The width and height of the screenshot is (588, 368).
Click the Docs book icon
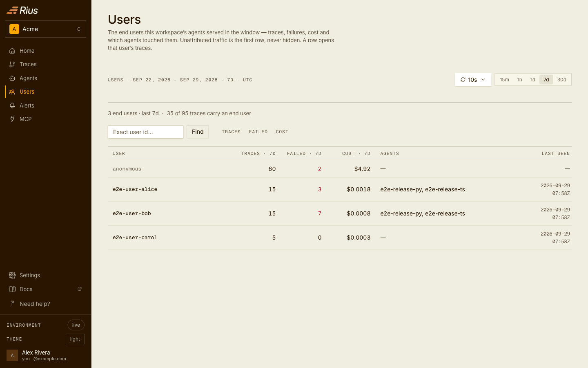click(12, 289)
